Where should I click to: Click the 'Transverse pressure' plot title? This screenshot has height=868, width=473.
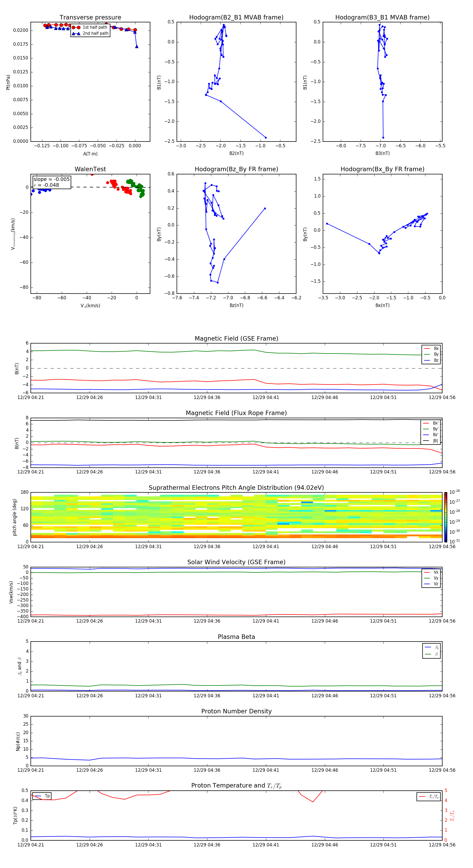coord(90,18)
